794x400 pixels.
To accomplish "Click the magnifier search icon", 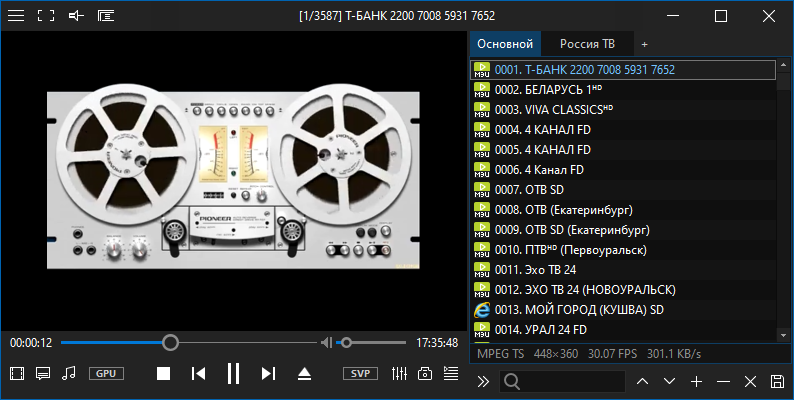I will (512, 382).
